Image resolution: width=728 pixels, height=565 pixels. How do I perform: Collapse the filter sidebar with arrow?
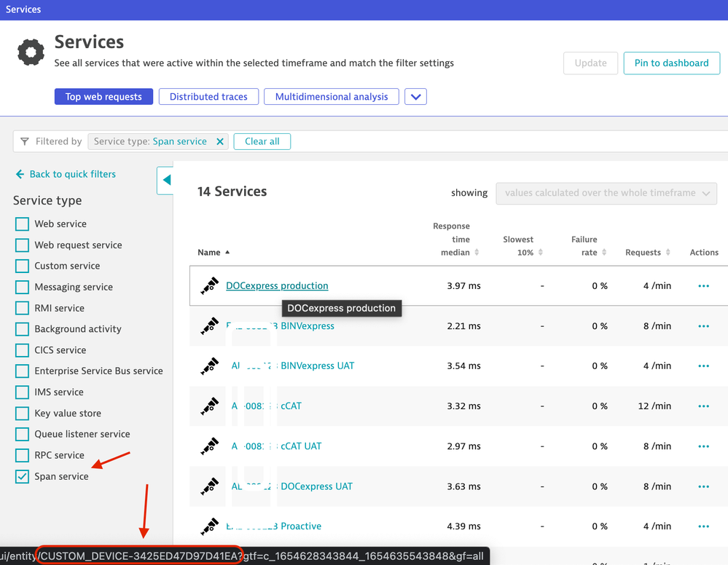165,180
